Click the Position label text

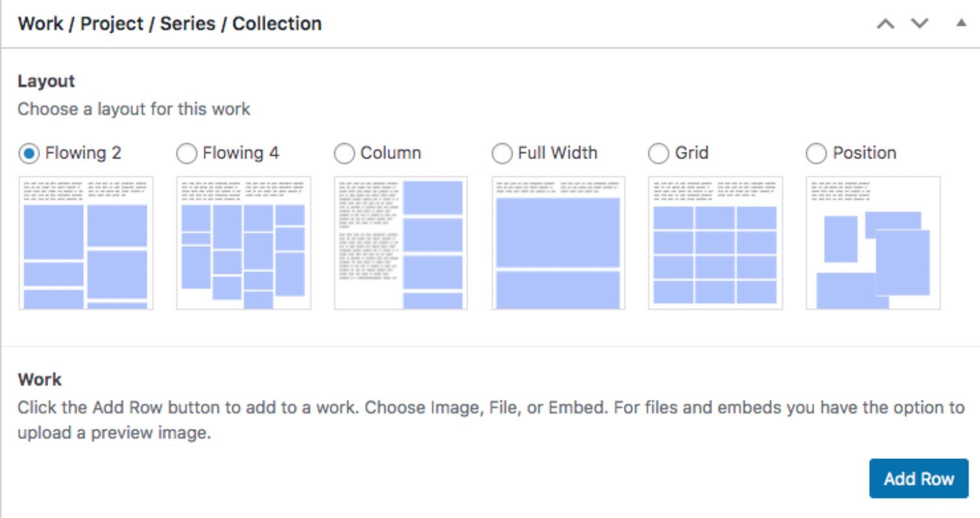click(864, 154)
